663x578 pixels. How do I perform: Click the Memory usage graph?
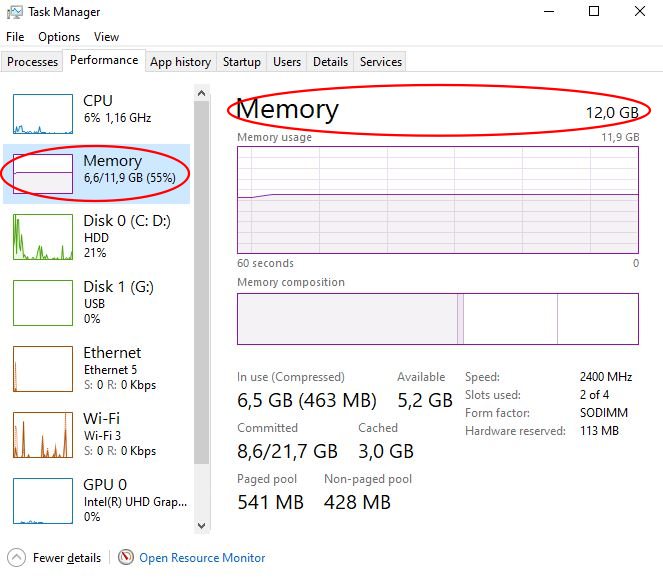point(438,200)
